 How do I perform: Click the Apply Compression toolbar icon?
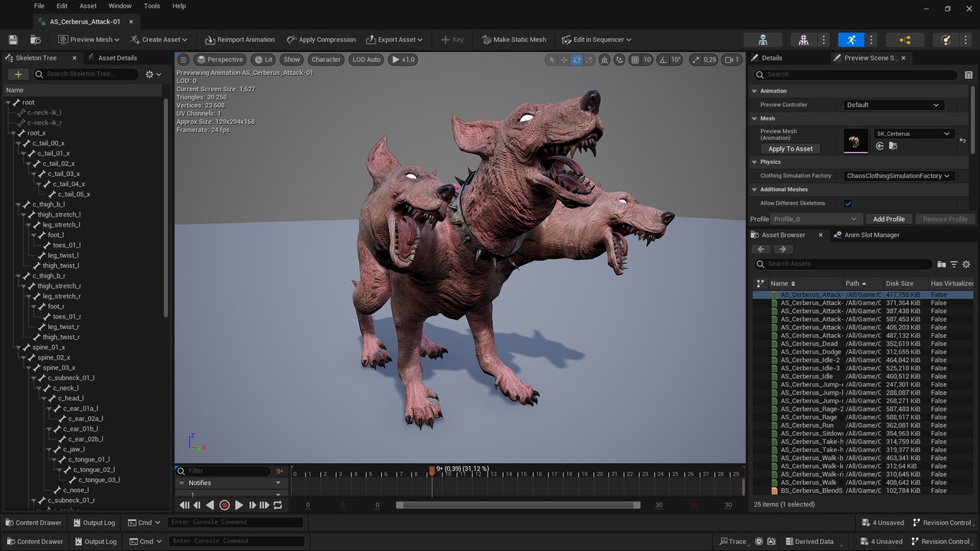pyautogui.click(x=291, y=39)
